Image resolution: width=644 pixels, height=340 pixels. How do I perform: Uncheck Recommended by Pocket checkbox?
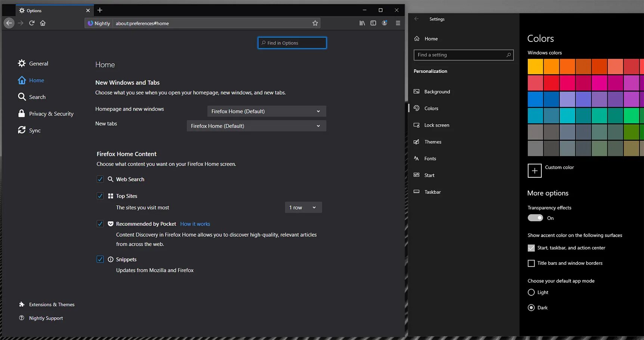pyautogui.click(x=100, y=224)
